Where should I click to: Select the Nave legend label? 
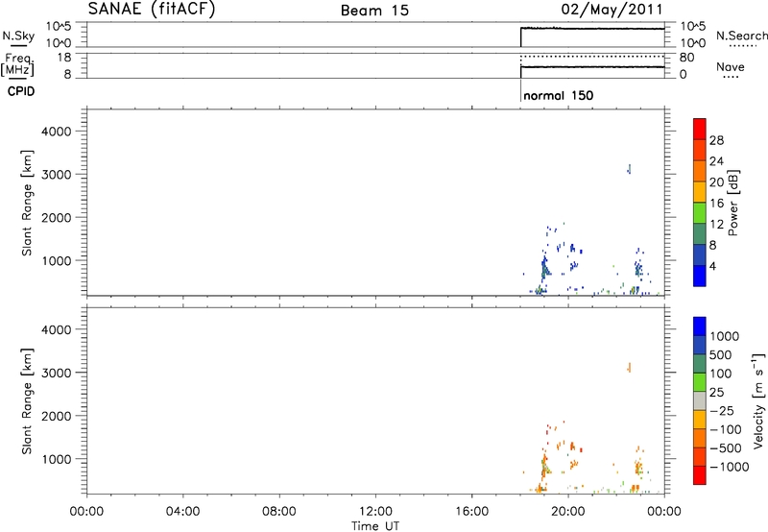731,66
